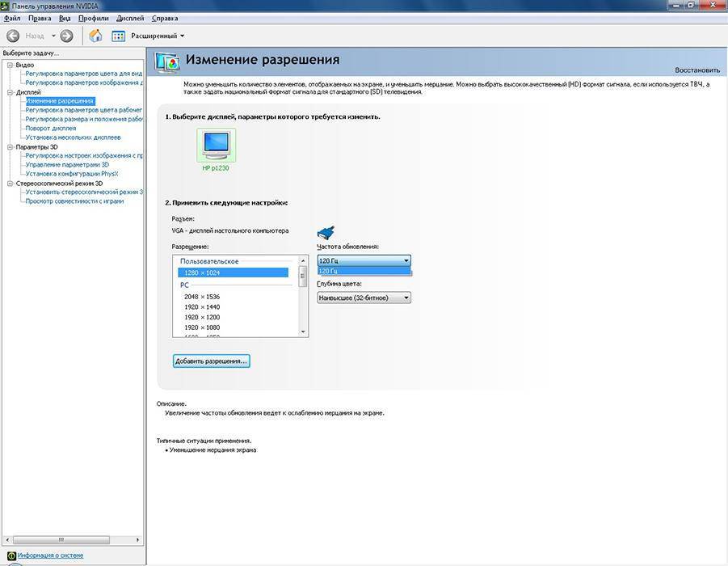Click the Back arrow navigation button
The height and width of the screenshot is (566, 728).
click(x=13, y=36)
